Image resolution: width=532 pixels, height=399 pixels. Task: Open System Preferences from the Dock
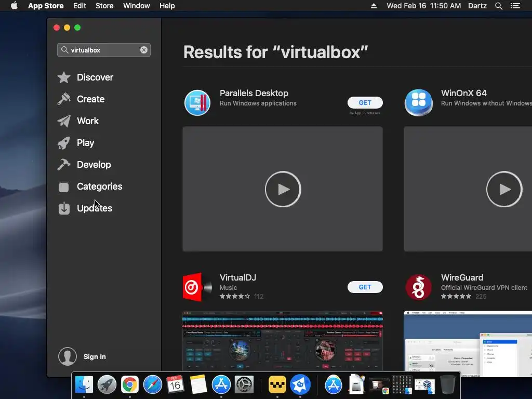tap(244, 385)
